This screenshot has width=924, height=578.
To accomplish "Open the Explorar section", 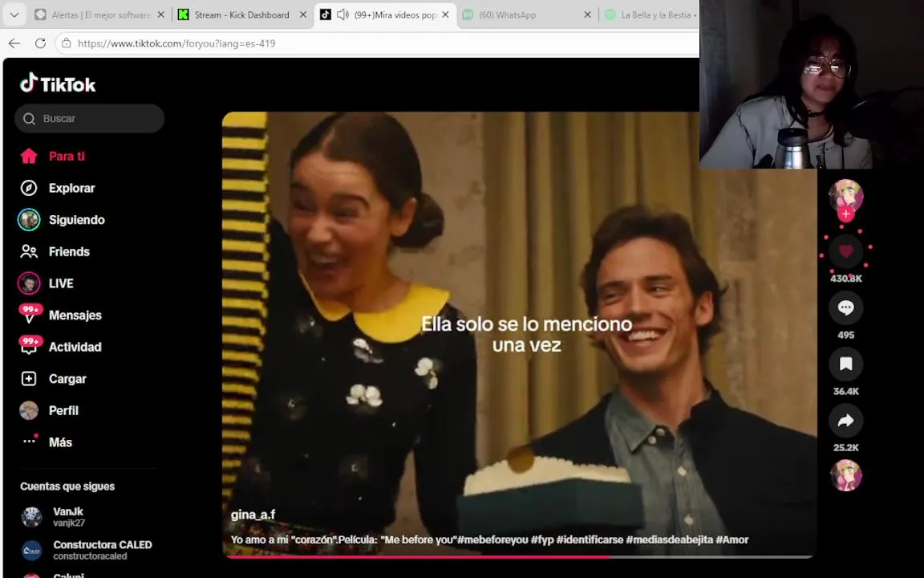I will tap(71, 188).
